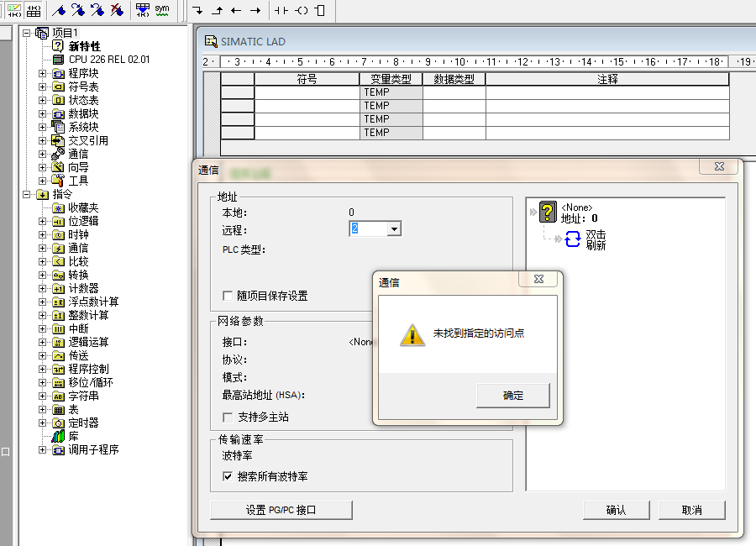756x546 pixels.
Task: Select 移位/循环 in instruction tree
Action: (x=91, y=382)
